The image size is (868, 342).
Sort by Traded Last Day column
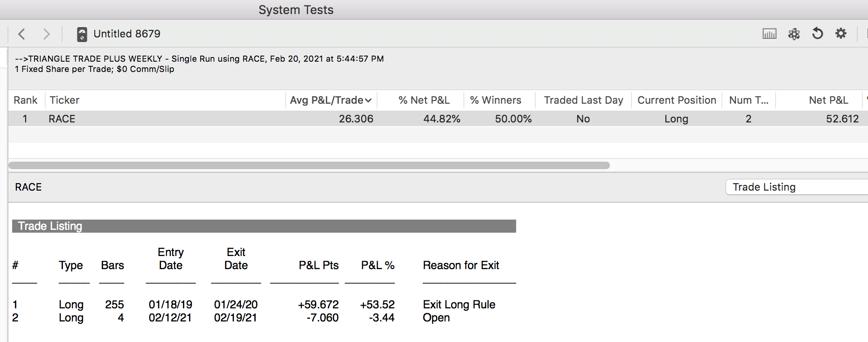(583, 100)
